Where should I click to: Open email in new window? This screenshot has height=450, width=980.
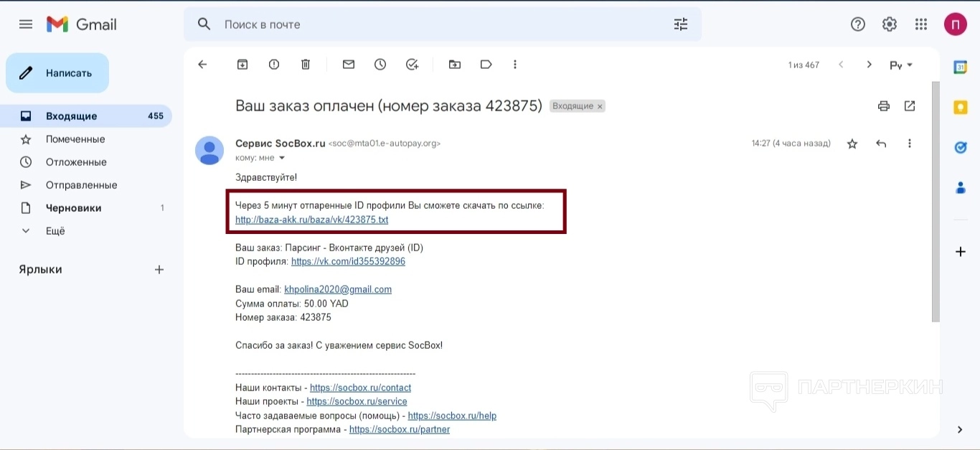(x=910, y=106)
